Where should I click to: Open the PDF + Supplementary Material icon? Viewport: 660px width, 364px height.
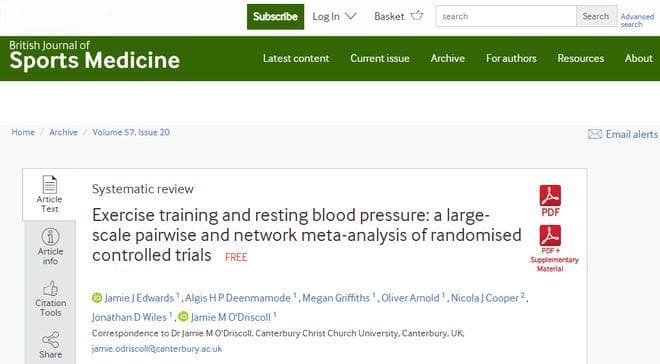point(550,236)
